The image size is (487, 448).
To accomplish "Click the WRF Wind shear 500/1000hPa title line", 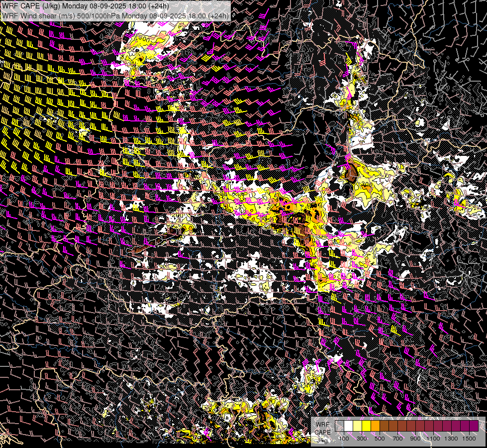I will pyautogui.click(x=115, y=15).
